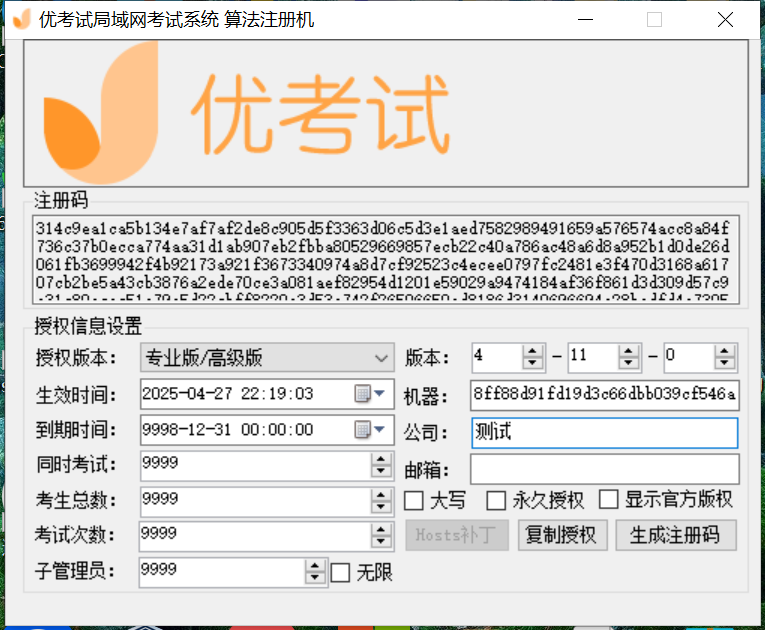This screenshot has width=765, height=630.
Task: Increase 考试次数 value
Action: coord(381,529)
